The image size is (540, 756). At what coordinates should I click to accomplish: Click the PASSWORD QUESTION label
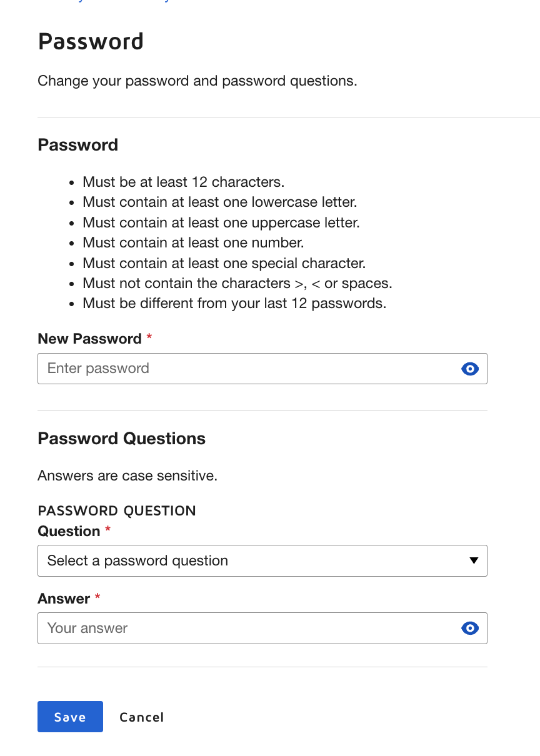[x=117, y=510]
